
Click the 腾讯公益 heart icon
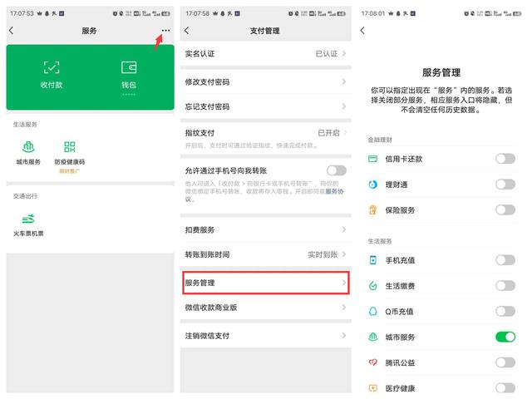(x=373, y=362)
